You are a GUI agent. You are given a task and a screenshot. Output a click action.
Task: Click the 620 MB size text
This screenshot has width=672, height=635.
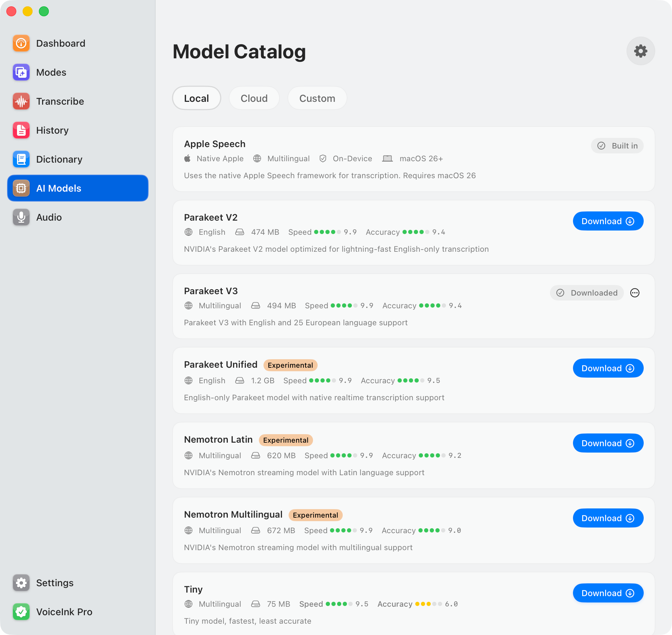pos(281,455)
